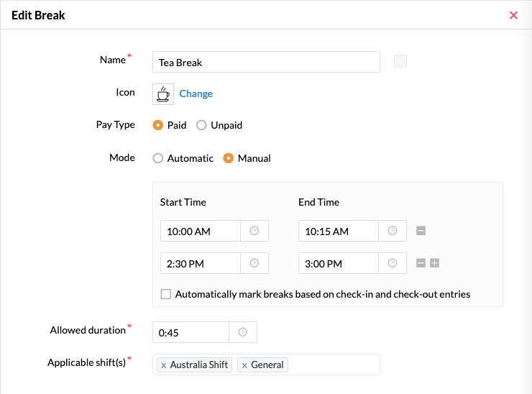Choose Manual mode

coord(229,158)
